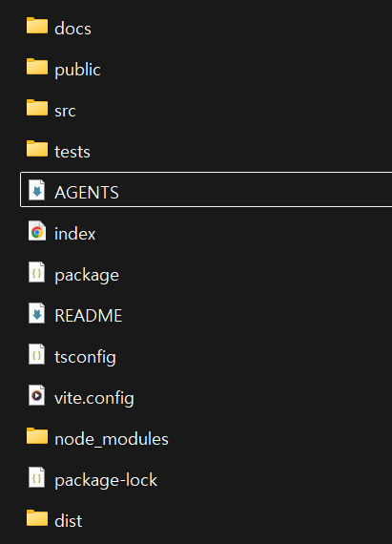Click the public folder icon
Viewport: 392px width, 544px height.
pyautogui.click(x=37, y=67)
